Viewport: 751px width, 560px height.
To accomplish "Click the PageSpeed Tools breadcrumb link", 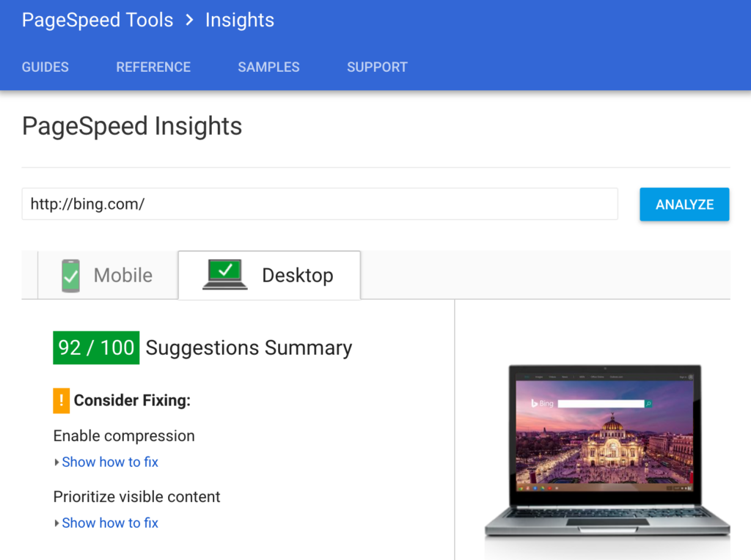I will click(98, 20).
